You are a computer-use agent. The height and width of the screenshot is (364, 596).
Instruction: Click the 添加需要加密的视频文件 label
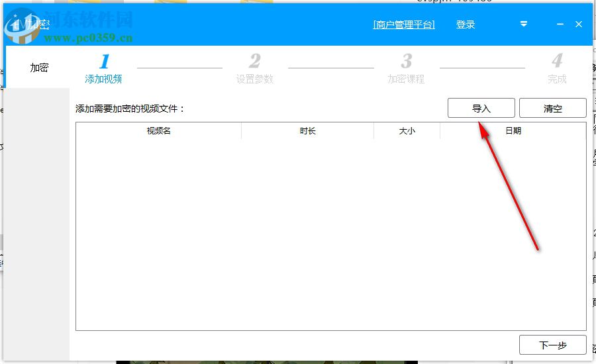tap(130, 109)
